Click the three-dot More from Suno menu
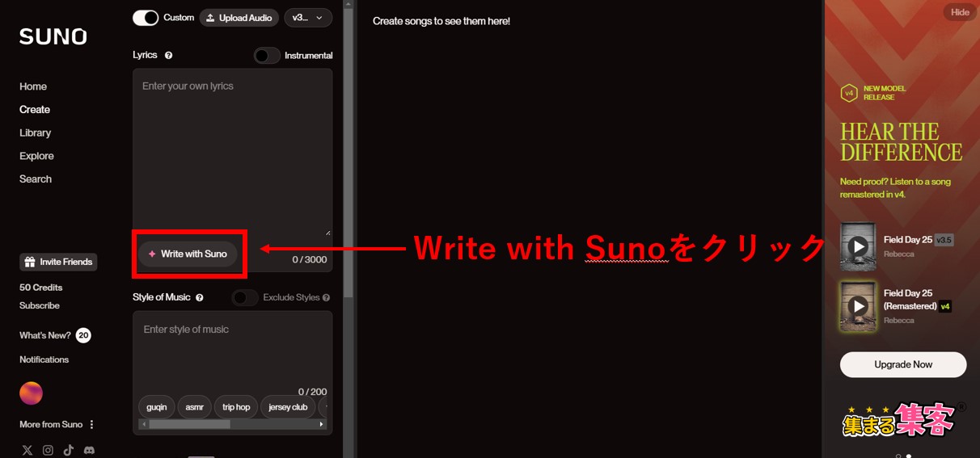The image size is (980, 458). click(91, 425)
